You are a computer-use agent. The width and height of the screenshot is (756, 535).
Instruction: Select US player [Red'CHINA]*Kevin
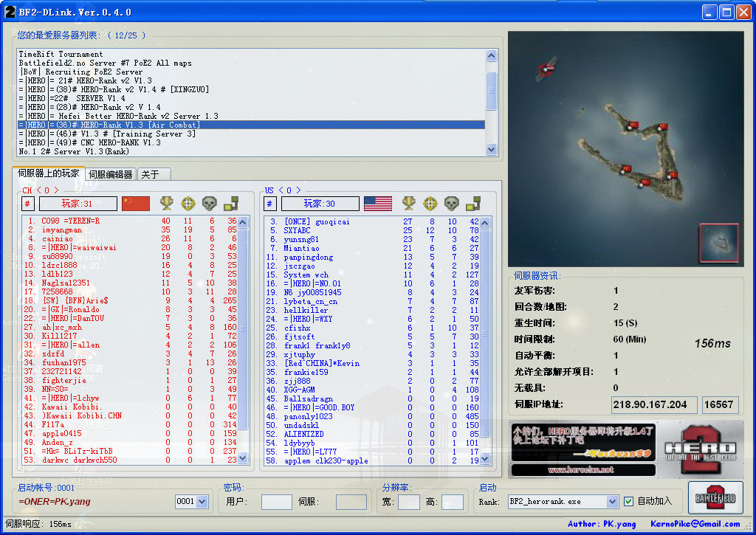372,363
